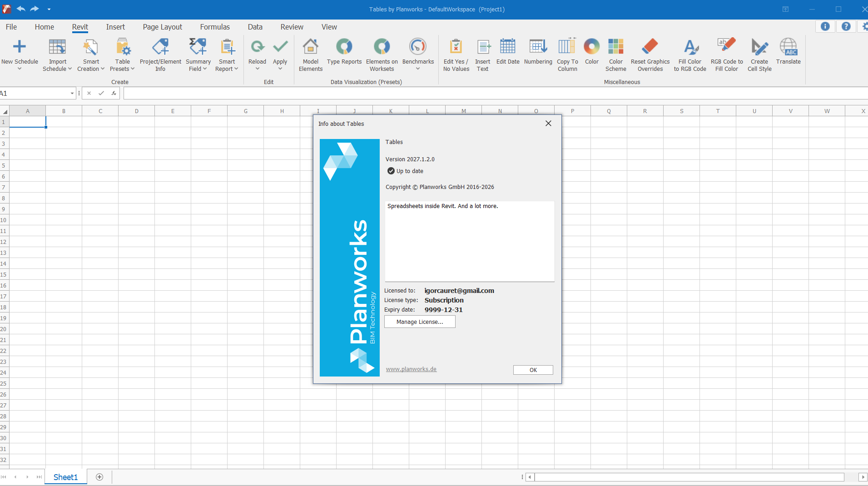Click the Reload icon
Screen dimensions: 868x486
[x=257, y=46]
